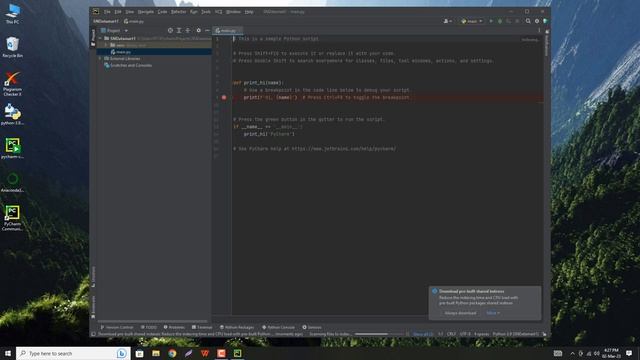Click the jetbrains.com help URL in code
This screenshot has width=640, height=360.
[x=343, y=149]
